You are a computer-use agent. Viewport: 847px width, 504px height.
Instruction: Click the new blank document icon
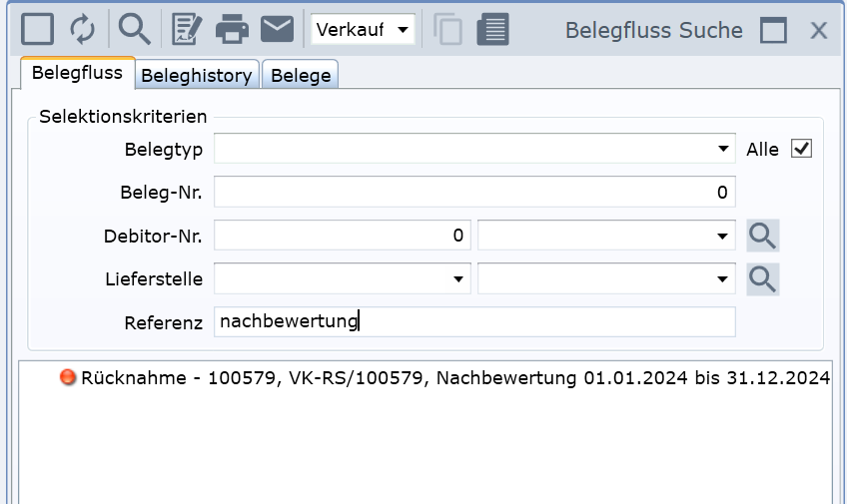click(37, 29)
